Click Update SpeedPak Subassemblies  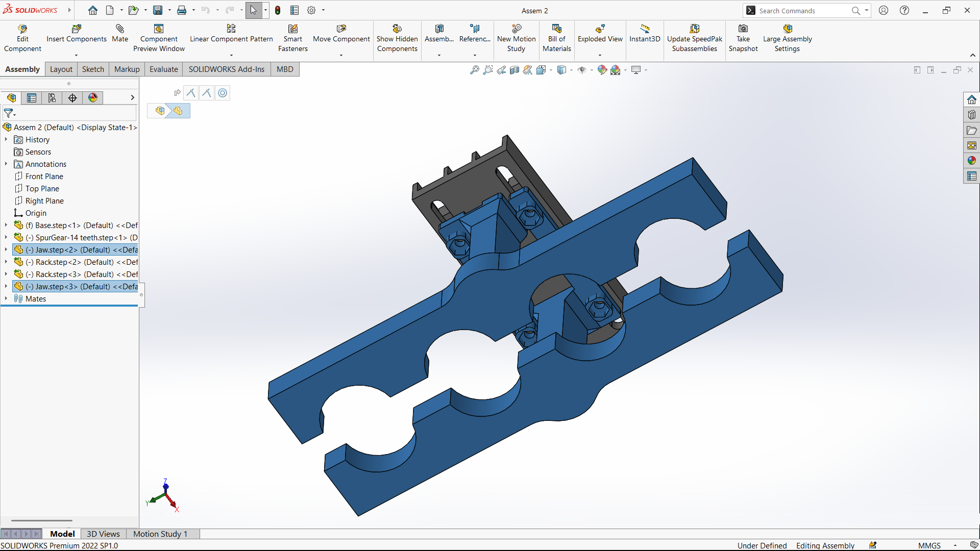pos(694,38)
